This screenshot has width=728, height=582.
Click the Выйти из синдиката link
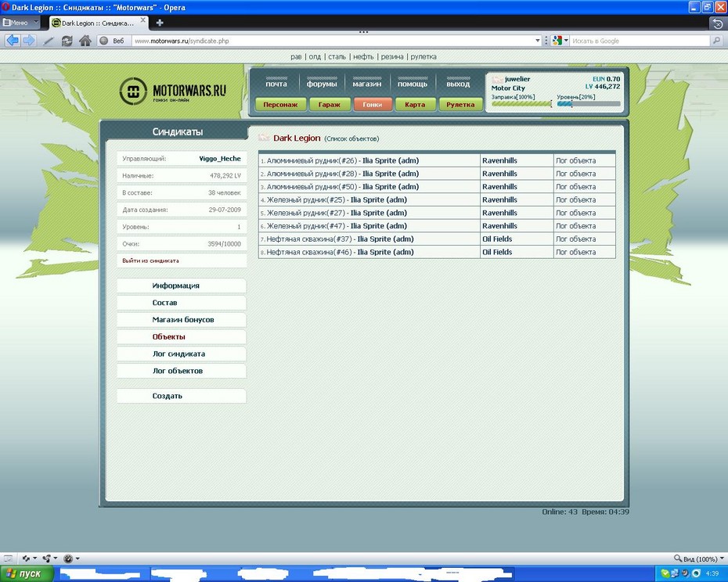150,260
